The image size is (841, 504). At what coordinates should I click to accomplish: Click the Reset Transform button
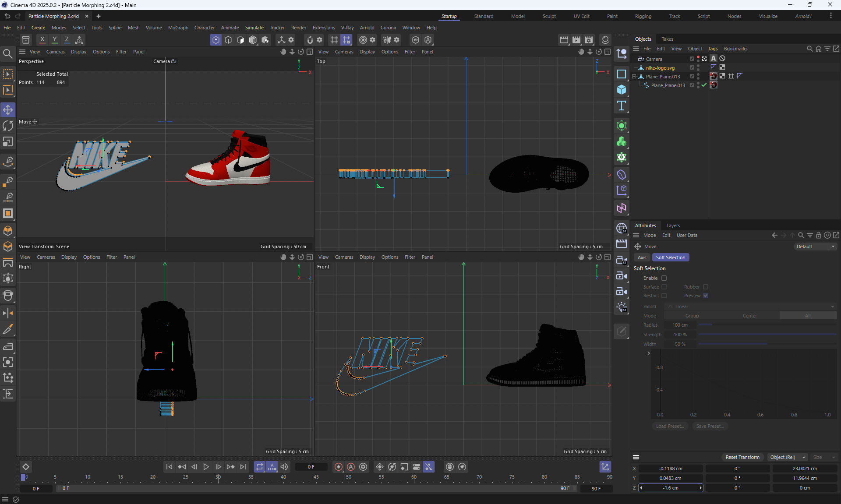[x=742, y=457]
